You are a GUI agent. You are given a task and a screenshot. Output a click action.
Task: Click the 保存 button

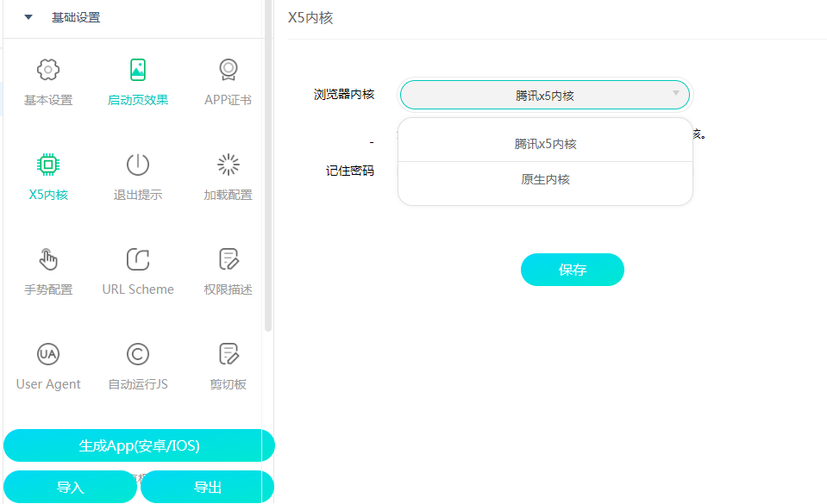point(573,270)
